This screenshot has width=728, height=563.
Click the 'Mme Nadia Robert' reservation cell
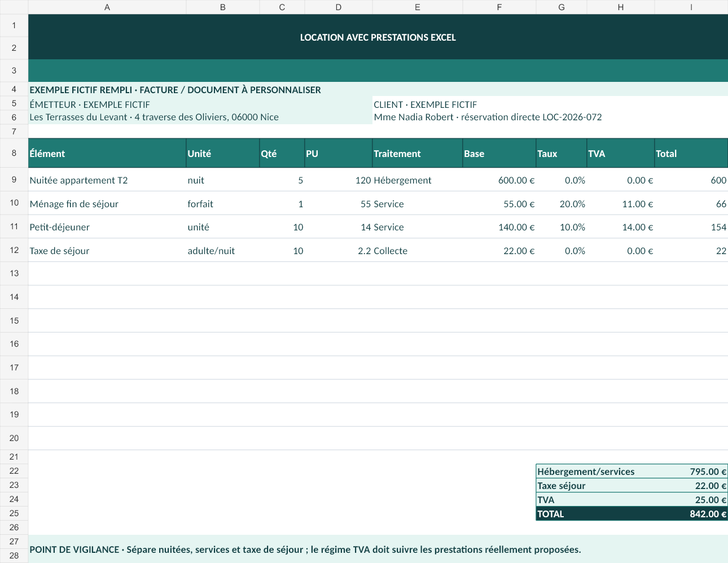(x=550, y=117)
